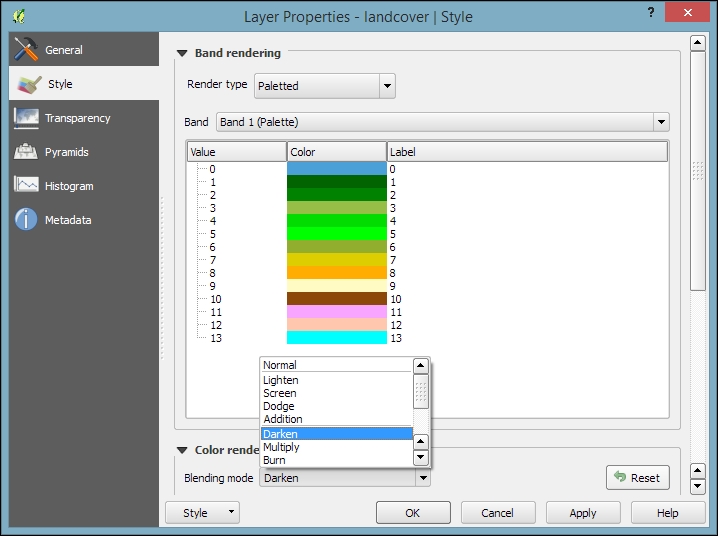This screenshot has height=536, width=718.
Task: Click the cyan swatch for value 13
Action: [x=337, y=338]
